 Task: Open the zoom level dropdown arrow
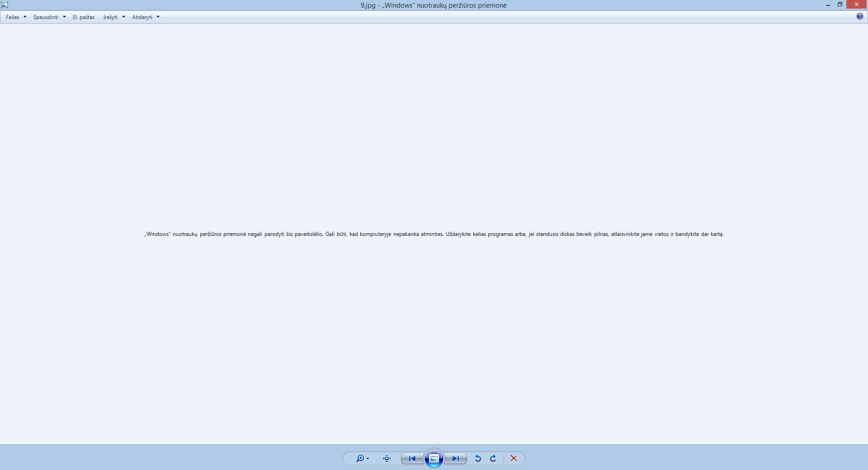click(368, 459)
